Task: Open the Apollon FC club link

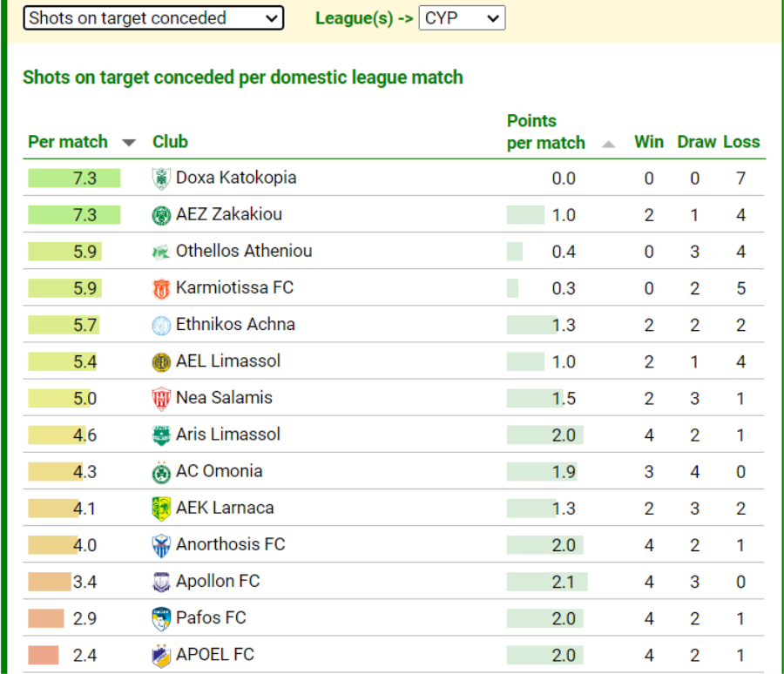Action: click(x=218, y=582)
